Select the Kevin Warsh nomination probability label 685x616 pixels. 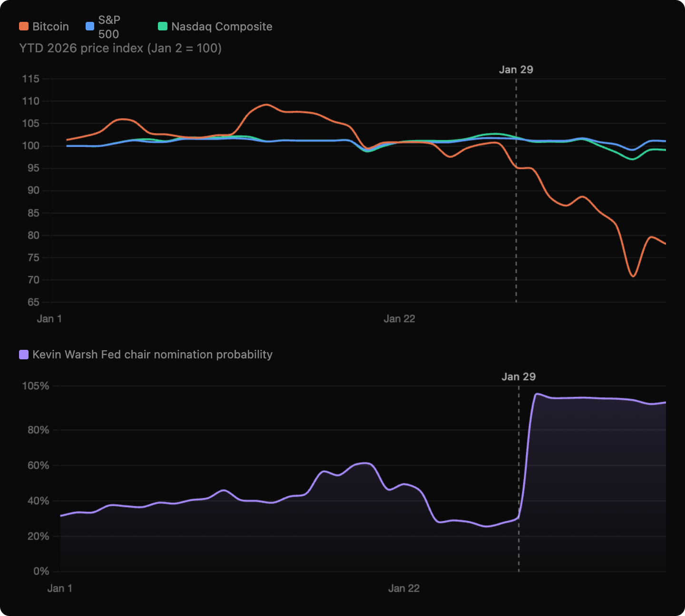click(152, 355)
